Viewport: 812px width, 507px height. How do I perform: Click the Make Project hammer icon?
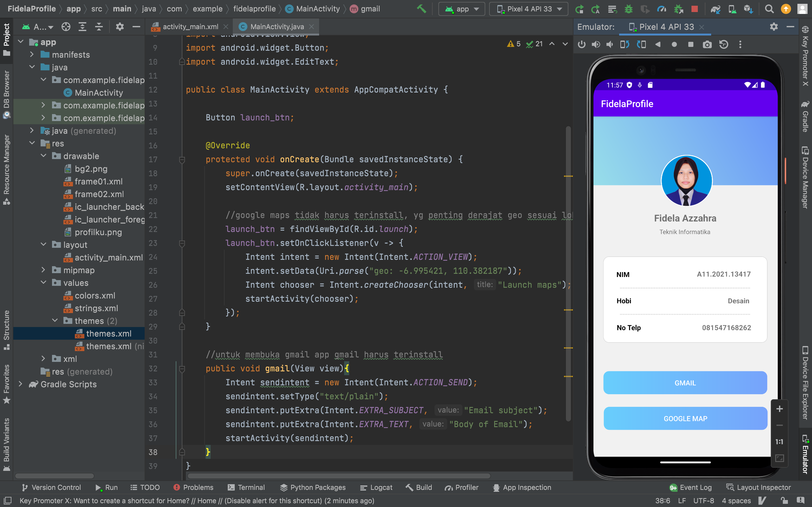(422, 9)
